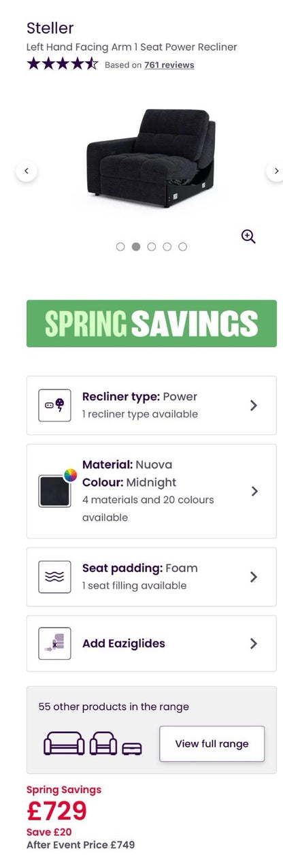Select the first image carousel dot
Viewport: 283px width, 868px height.
[x=120, y=246]
